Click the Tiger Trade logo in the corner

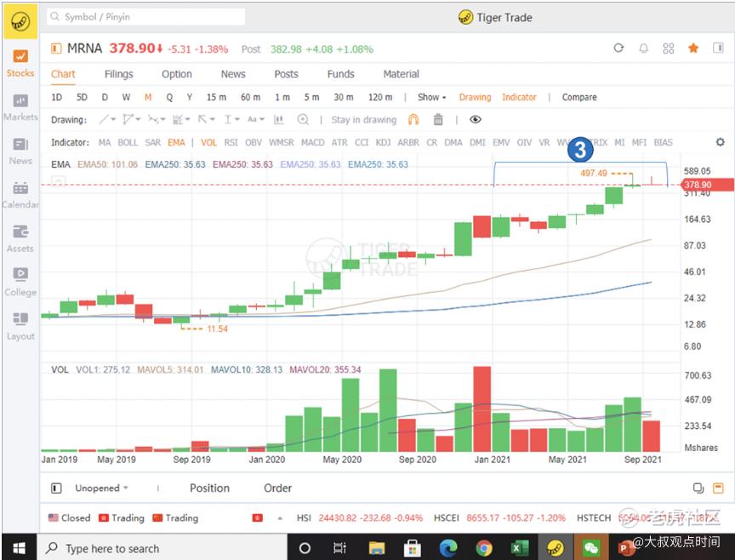[20, 20]
